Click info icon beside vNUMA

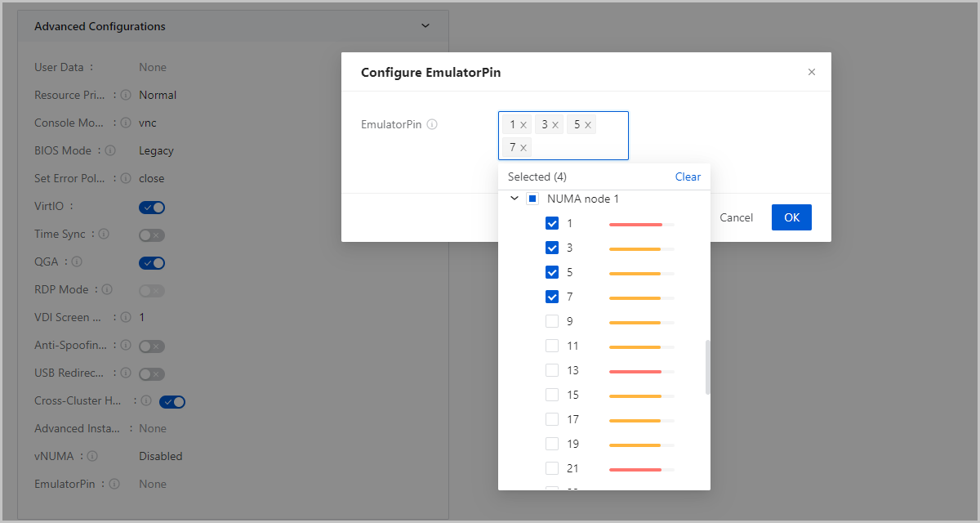92,456
